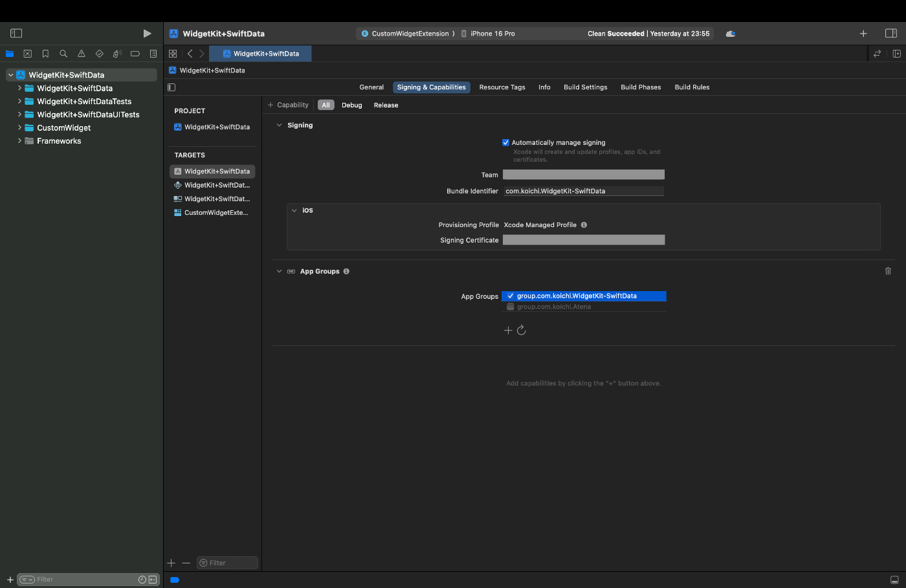Open the Find navigator magnifier icon
The width and height of the screenshot is (906, 588).
63,54
